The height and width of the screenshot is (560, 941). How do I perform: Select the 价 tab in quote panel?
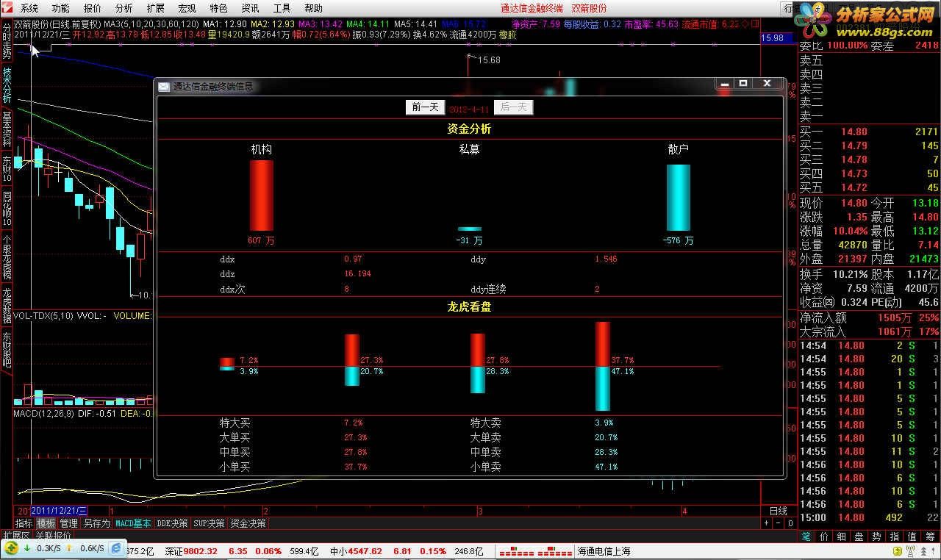(824, 536)
